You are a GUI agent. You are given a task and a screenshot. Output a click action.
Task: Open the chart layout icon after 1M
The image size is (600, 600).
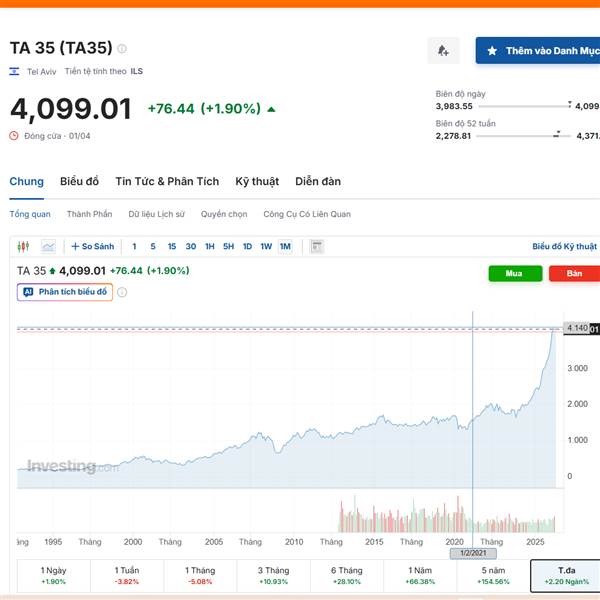point(317,246)
